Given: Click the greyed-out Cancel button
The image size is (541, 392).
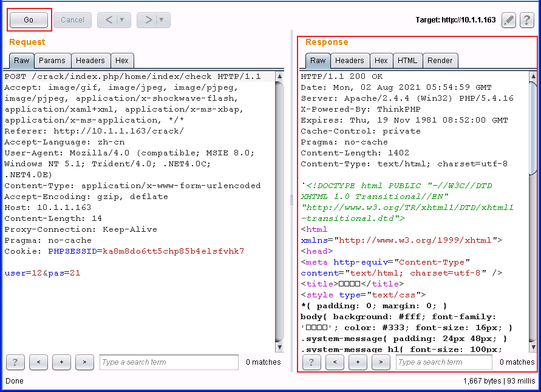Looking at the screenshot, I should coord(72,20).
